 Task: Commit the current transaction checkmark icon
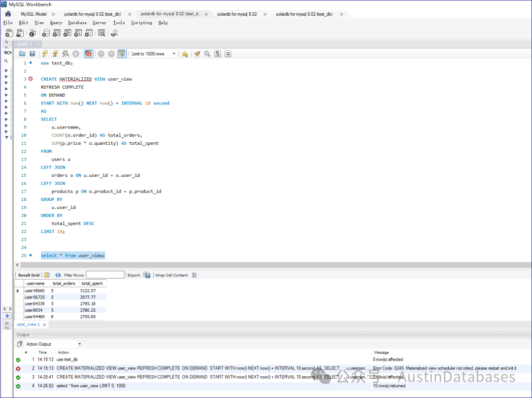101,54
